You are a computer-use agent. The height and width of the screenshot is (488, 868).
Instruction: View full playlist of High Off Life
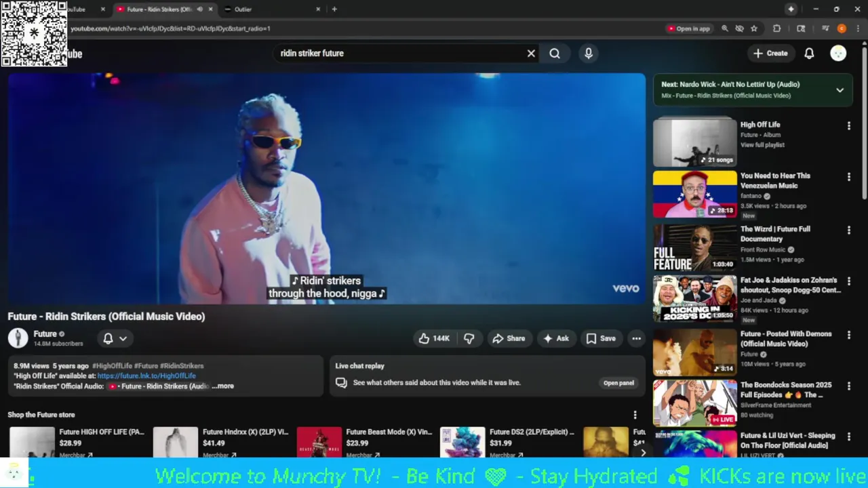click(762, 145)
